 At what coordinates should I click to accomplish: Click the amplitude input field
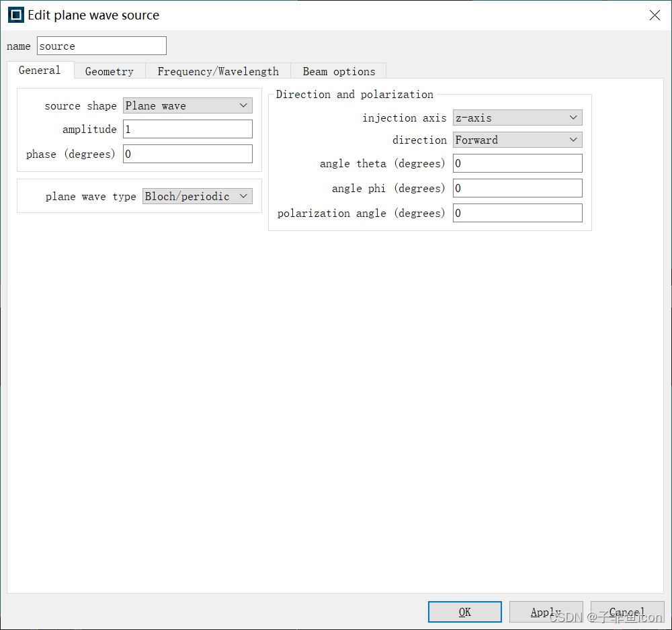click(187, 129)
